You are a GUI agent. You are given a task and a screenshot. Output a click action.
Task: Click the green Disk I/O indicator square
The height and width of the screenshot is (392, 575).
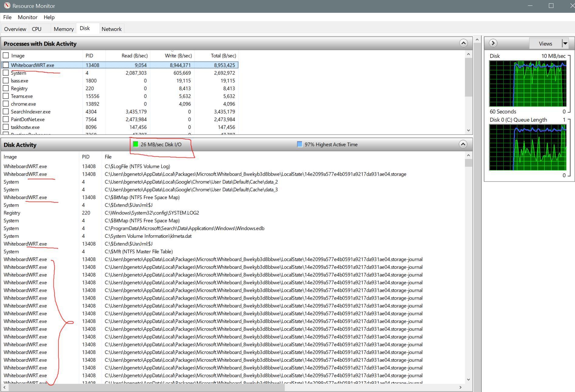(135, 144)
